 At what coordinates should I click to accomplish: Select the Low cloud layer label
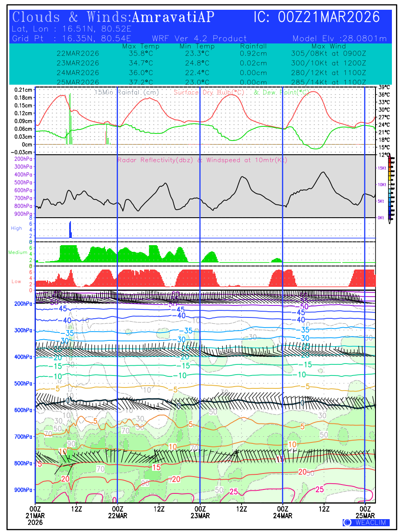click(x=16, y=282)
